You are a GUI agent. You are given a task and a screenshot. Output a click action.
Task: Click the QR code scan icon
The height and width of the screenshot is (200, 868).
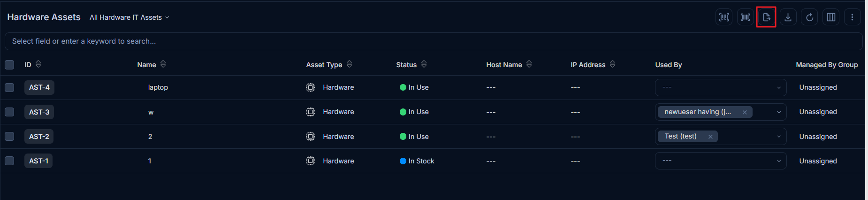[x=724, y=17]
